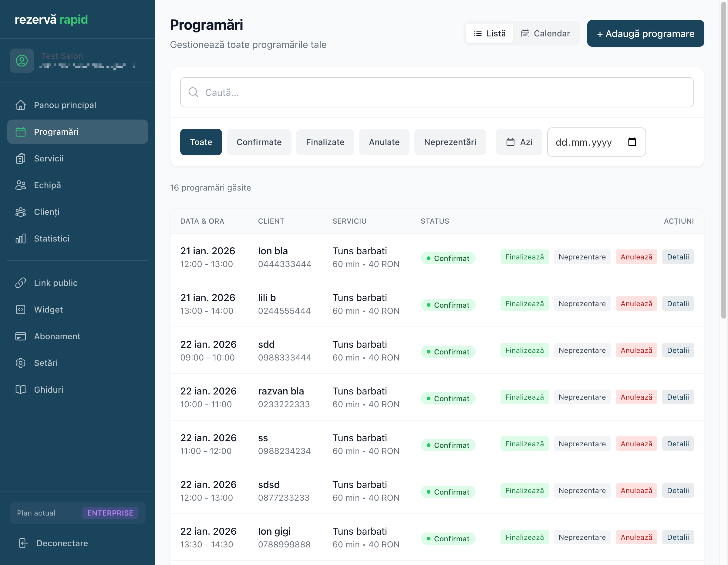
Task: Open the date picker calendar icon
Action: coord(632,142)
